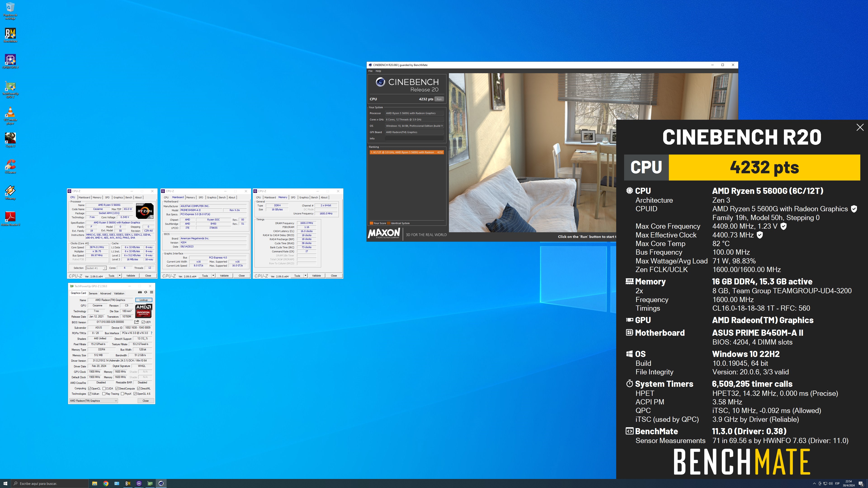
Task: Open BenchMate from the taskbar
Action: [x=128, y=484]
